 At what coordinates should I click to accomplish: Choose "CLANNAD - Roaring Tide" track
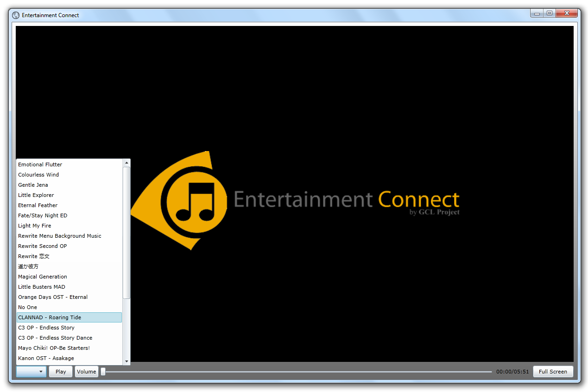coord(50,317)
